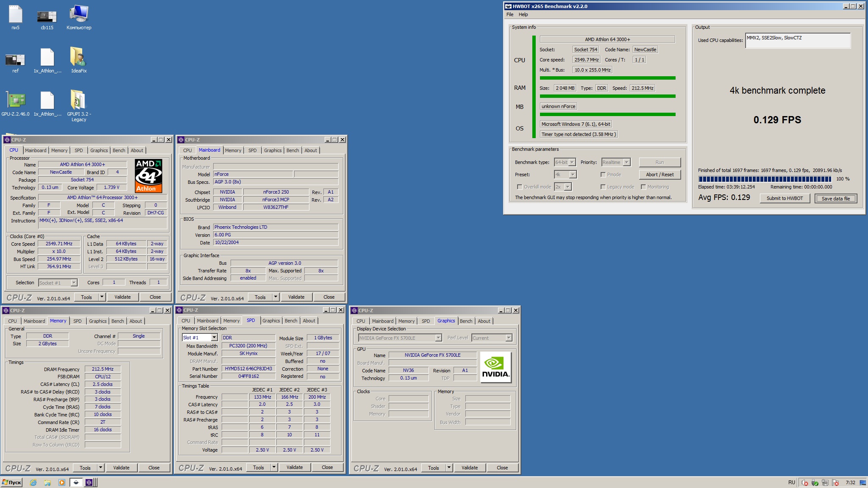The image size is (868, 488).
Task: Click the NVIDIA logo in Graphics CPU-Z window
Action: click(x=496, y=367)
